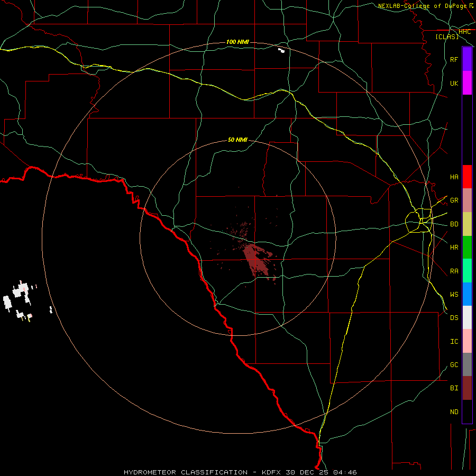
Task: Pick the WS wet snow blue swatch
Action: pyautogui.click(x=467, y=294)
